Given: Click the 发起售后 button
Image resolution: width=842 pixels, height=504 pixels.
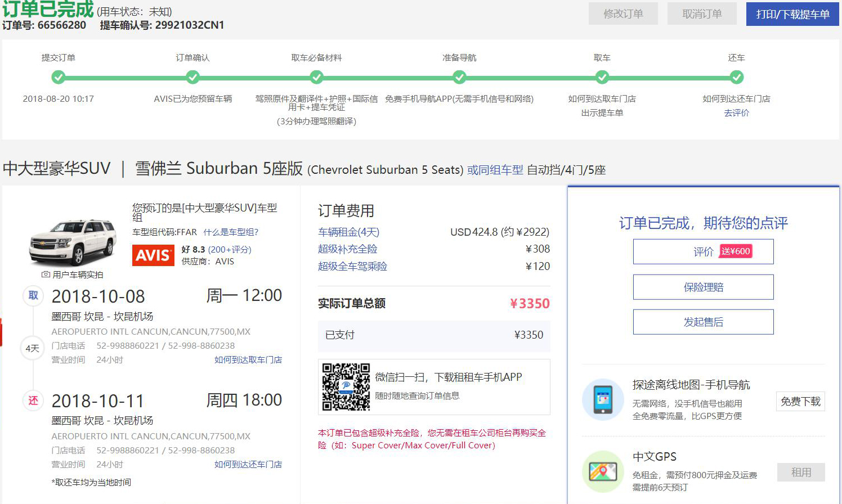Looking at the screenshot, I should point(703,322).
